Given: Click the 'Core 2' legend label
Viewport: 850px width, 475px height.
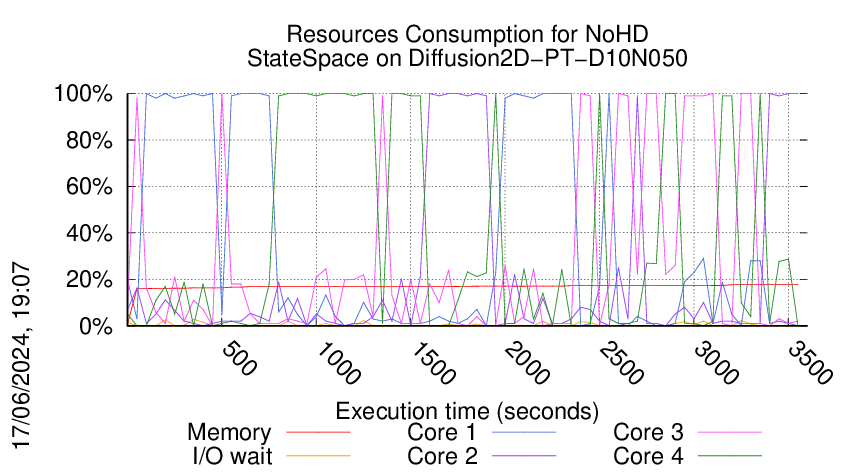Looking at the screenshot, I should [442, 456].
